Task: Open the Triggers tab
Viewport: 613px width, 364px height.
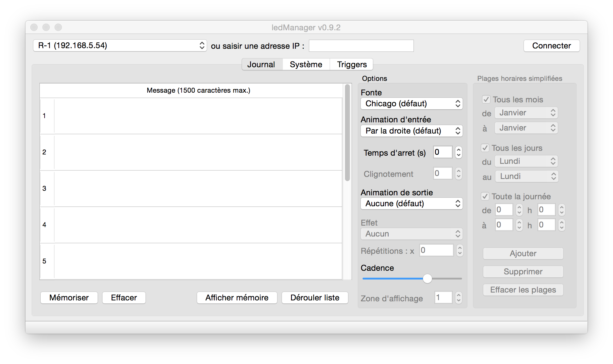Action: [352, 65]
